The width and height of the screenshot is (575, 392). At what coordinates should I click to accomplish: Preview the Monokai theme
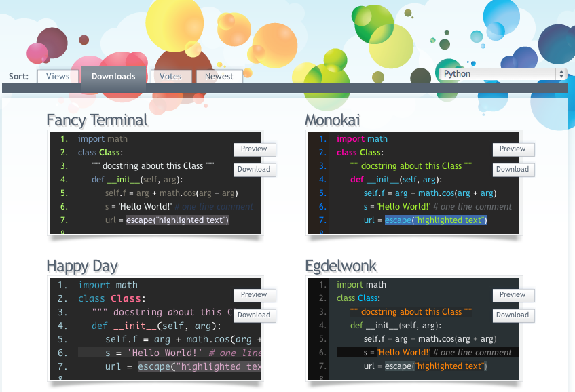click(513, 149)
